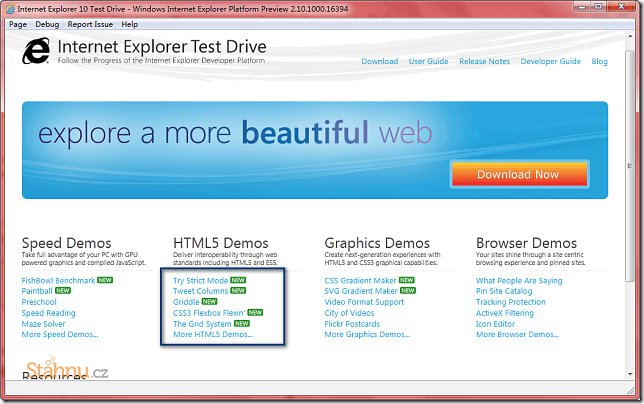This screenshot has width=644, height=404.
Task: Click the orange Download Now button
Action: (519, 174)
